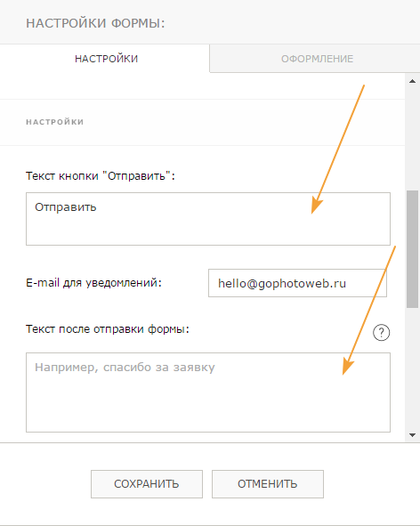Screen dimensions: 420x526
Task: Click the small НАСТРОЙКИ section heading
Action: click(x=54, y=122)
